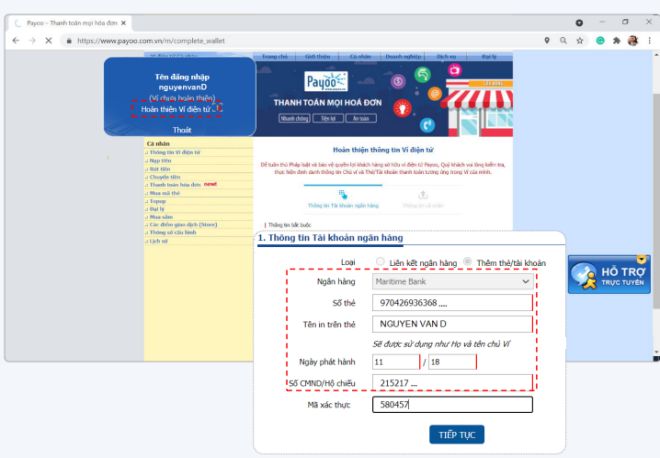Click the browser address bar URL
This screenshot has height=458, width=660.
151,41
